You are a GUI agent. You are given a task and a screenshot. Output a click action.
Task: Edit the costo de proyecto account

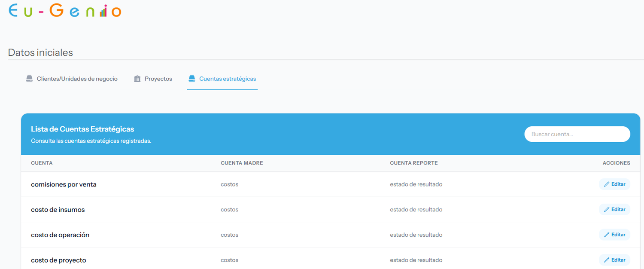[x=614, y=260]
